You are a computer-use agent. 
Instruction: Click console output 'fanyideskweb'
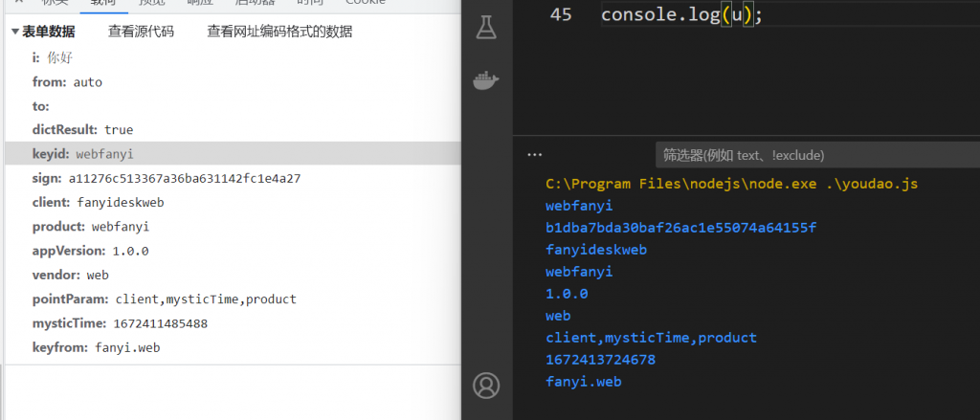tap(596, 250)
